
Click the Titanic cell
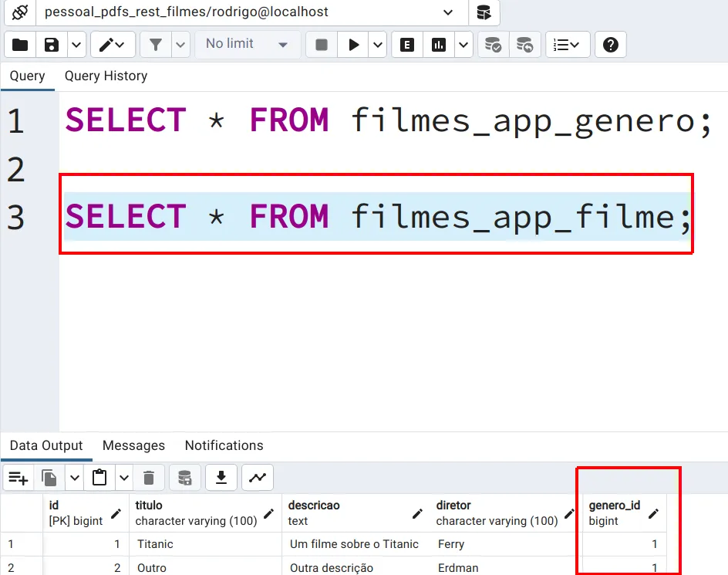(205, 544)
